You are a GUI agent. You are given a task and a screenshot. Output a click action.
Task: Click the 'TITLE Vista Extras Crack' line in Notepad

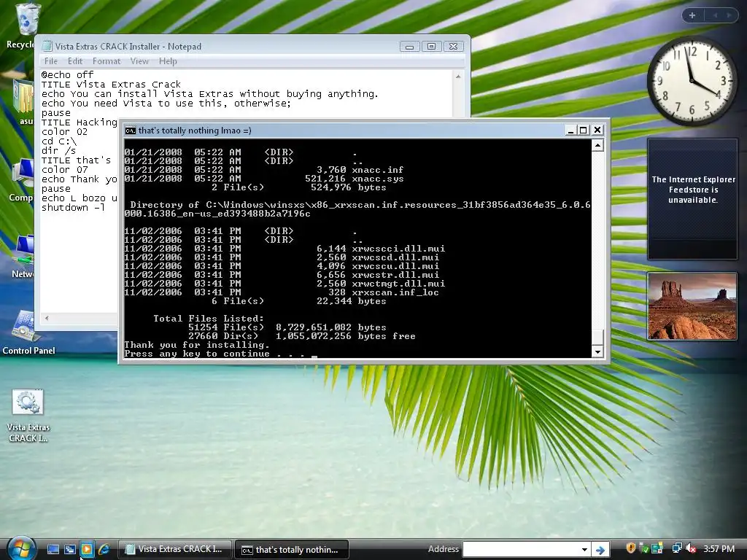click(111, 85)
